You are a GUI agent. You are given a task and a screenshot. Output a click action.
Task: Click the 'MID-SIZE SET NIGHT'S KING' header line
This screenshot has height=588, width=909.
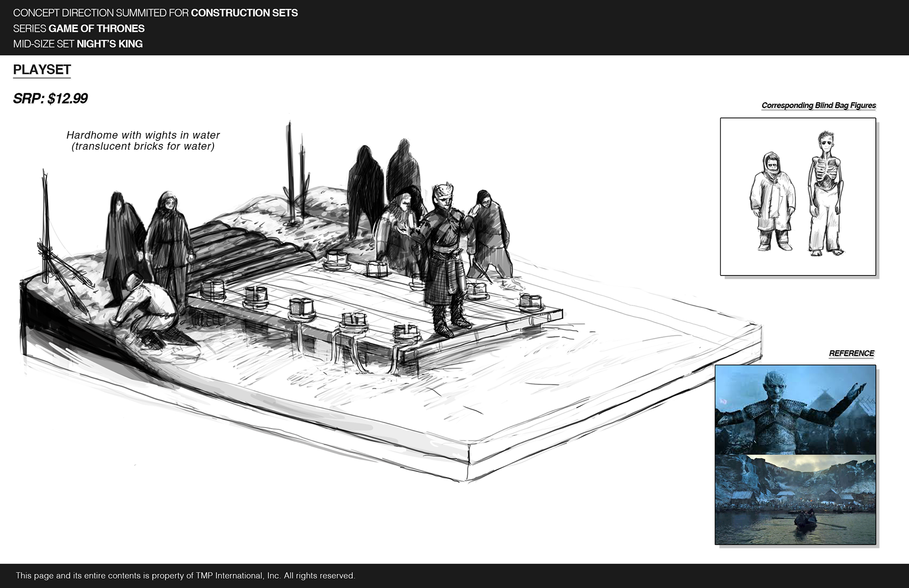(78, 44)
